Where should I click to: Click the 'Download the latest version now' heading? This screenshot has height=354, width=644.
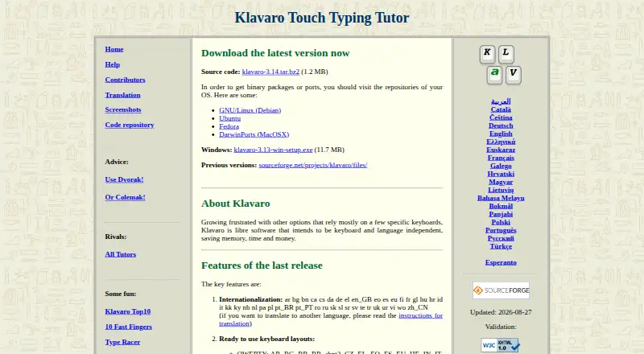[x=275, y=53]
